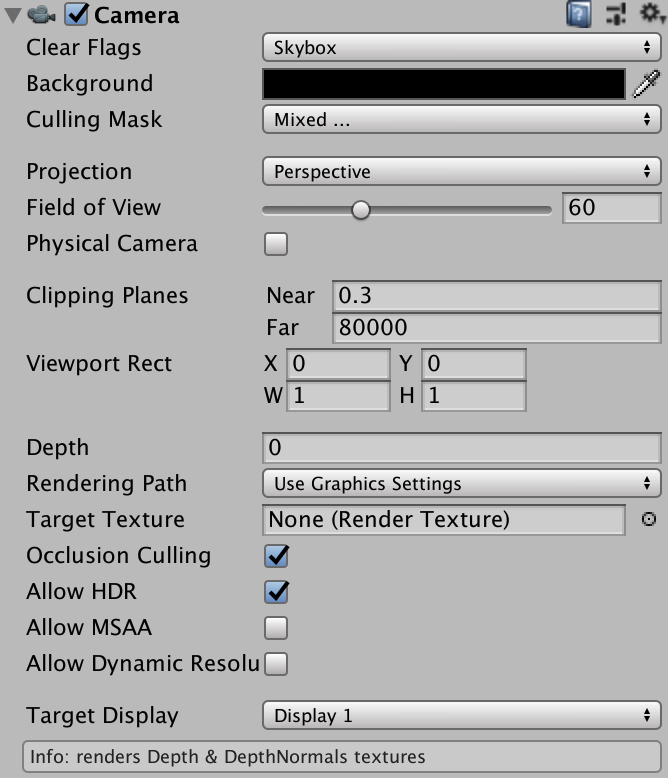Open the Projection dropdown
Image resolution: width=668 pixels, height=778 pixels.
(461, 172)
